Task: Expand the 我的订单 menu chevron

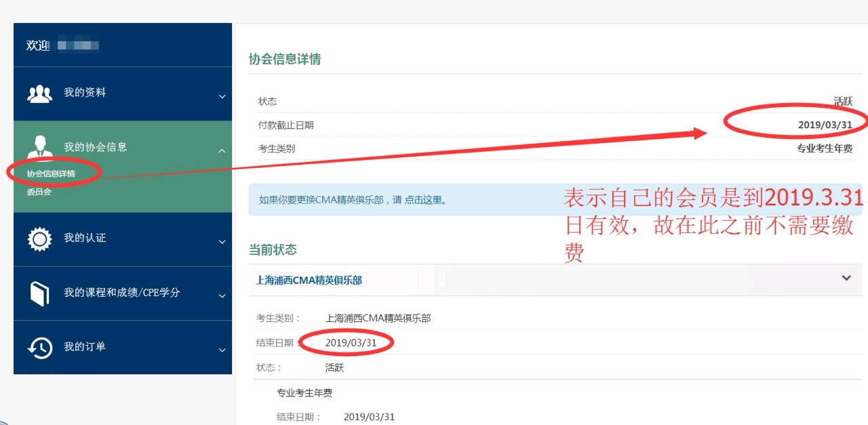Action: pyautogui.click(x=222, y=350)
